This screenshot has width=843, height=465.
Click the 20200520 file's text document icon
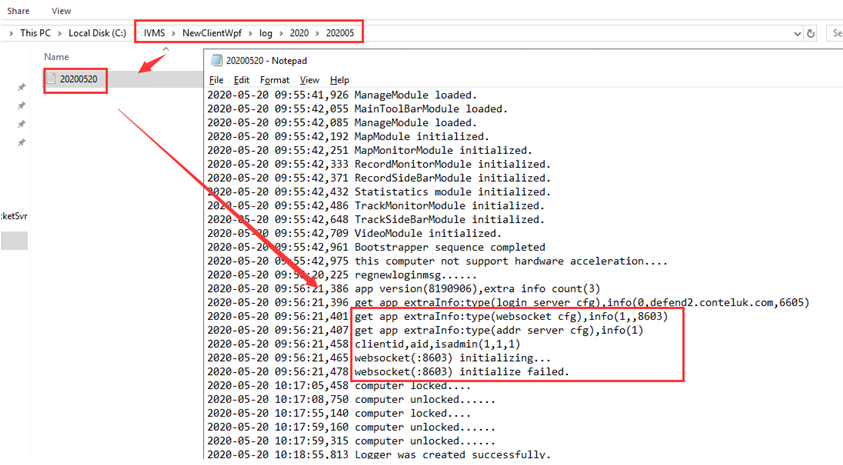(x=52, y=79)
